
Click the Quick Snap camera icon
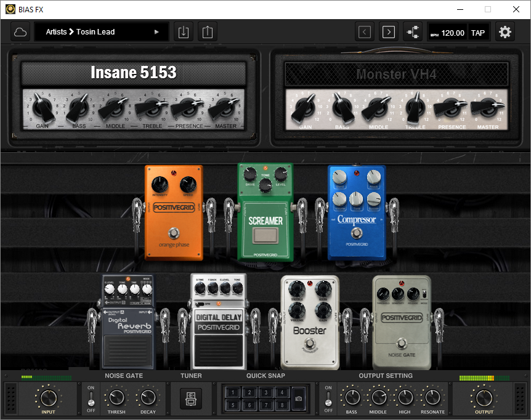298,398
